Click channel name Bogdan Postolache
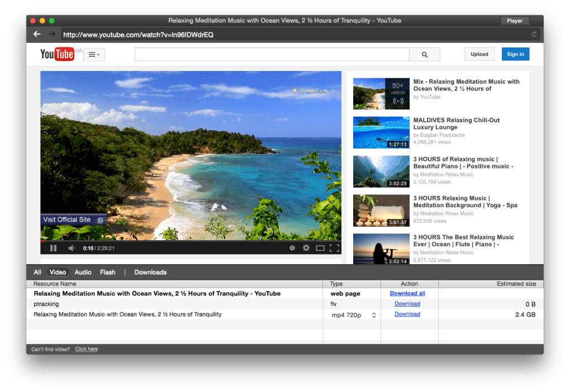 tap(443, 135)
